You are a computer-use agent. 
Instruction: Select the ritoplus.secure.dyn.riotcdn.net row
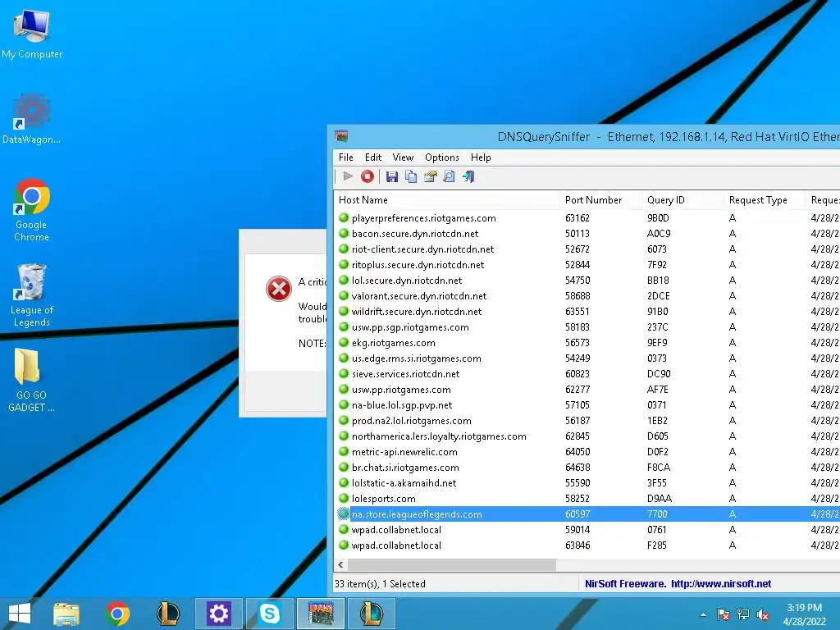587,265
